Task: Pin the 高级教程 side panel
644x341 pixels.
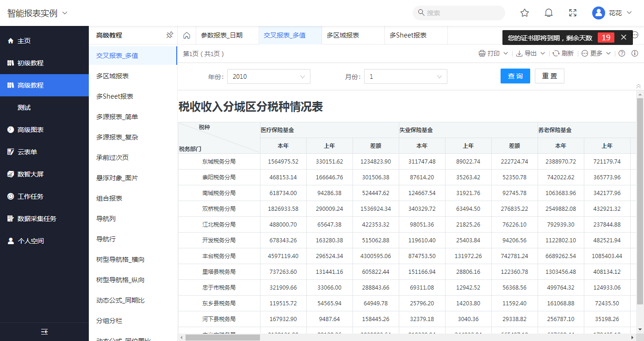Action: (x=169, y=35)
